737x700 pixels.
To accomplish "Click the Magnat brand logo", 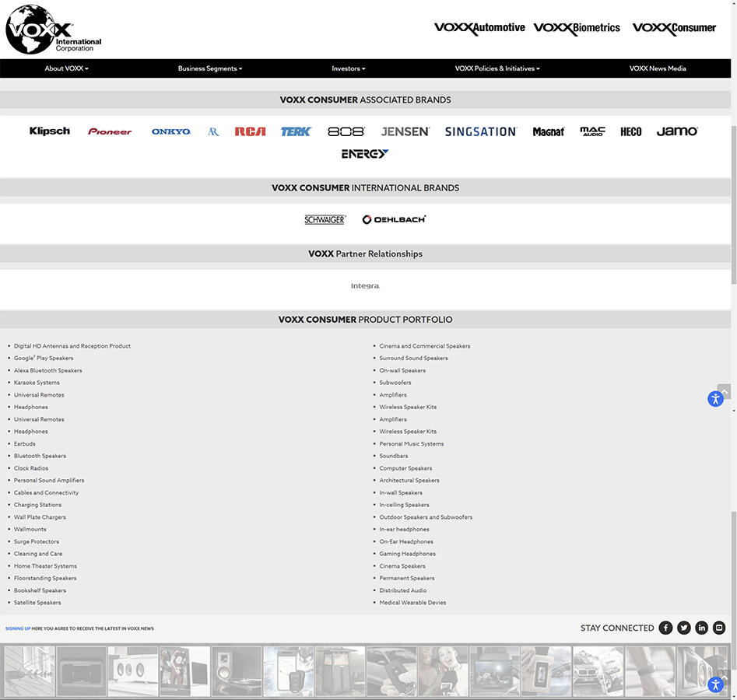I will pos(548,131).
